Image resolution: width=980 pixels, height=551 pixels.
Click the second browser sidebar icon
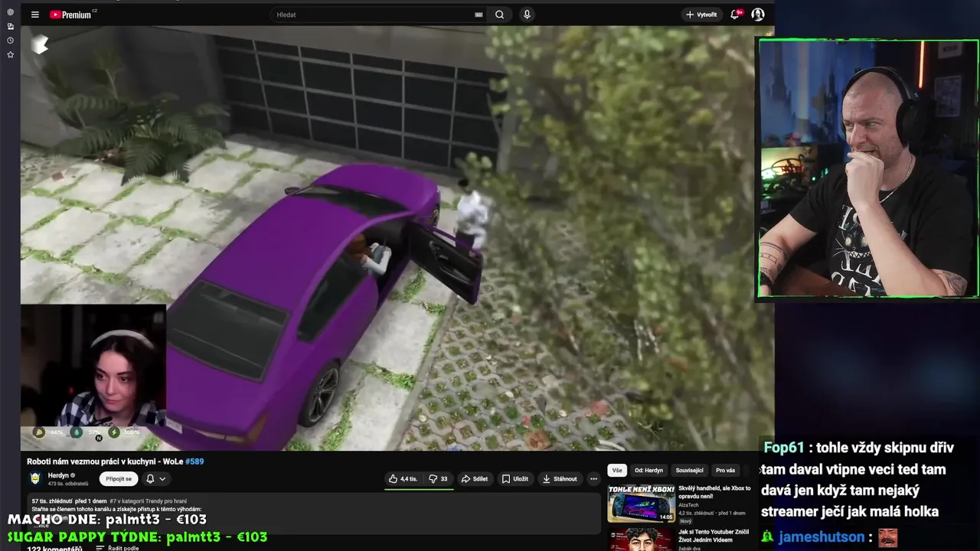(x=10, y=26)
